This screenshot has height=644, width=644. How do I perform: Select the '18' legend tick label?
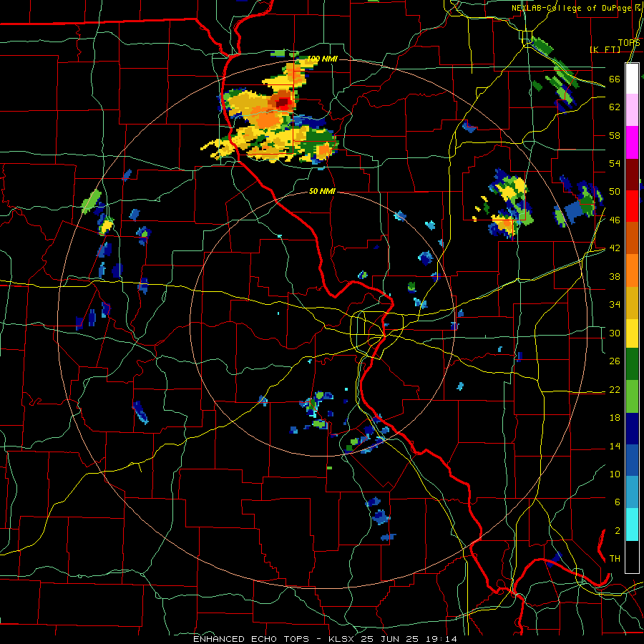pos(615,418)
